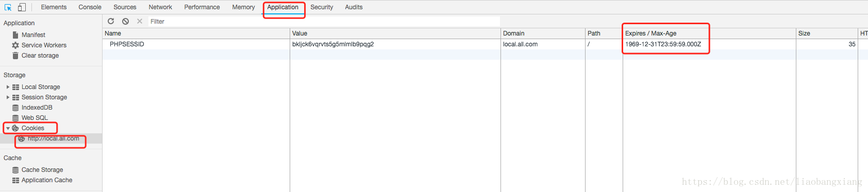Switch to the Network tab

(x=160, y=7)
